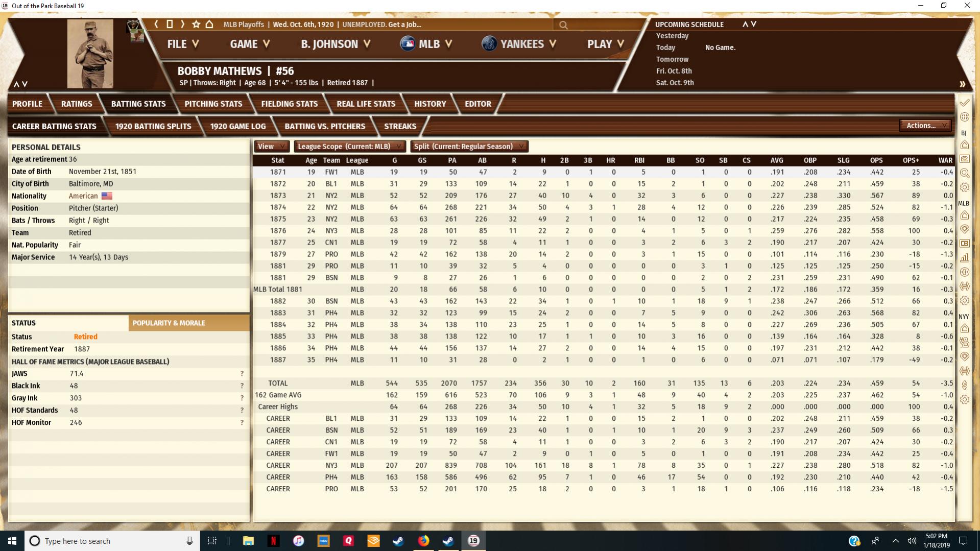The height and width of the screenshot is (551, 980).
Task: Expand the View dropdown
Action: pos(271,147)
